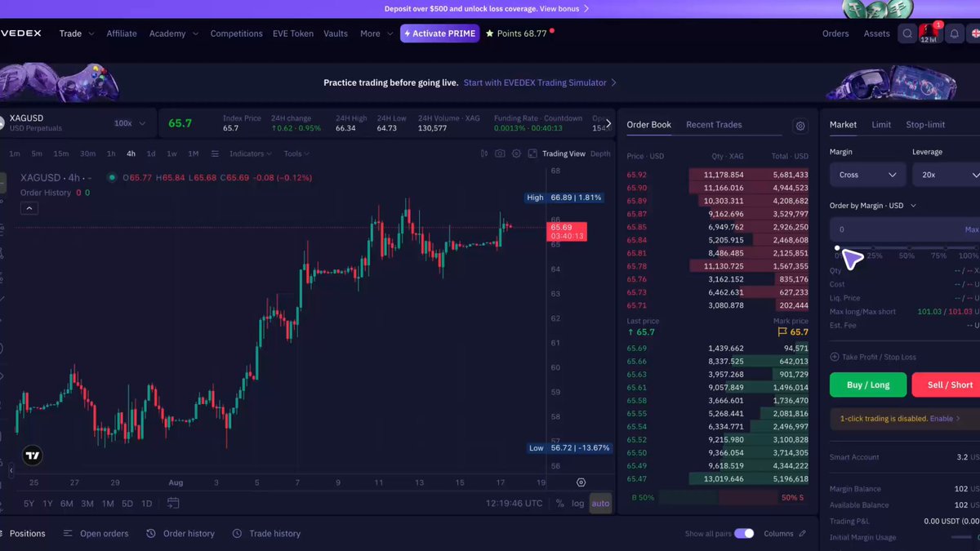
Task: Set the margin slider to 75%
Action: coord(939,248)
